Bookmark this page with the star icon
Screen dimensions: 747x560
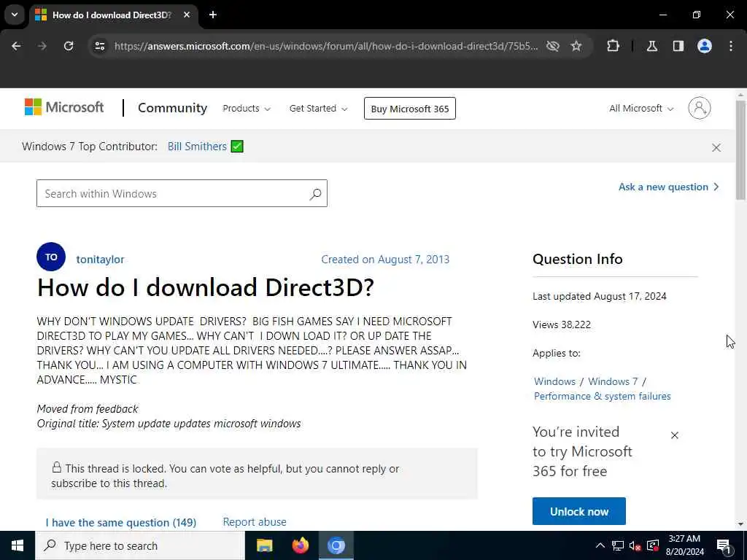pos(576,46)
